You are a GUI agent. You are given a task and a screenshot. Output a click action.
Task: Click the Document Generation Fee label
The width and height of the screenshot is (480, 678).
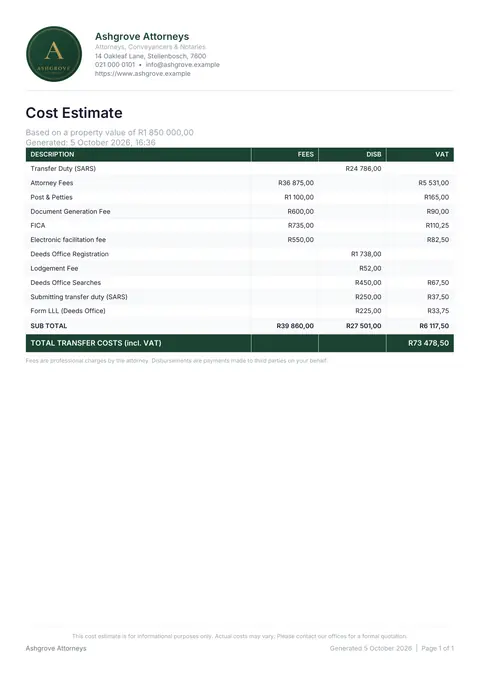[x=70, y=211]
